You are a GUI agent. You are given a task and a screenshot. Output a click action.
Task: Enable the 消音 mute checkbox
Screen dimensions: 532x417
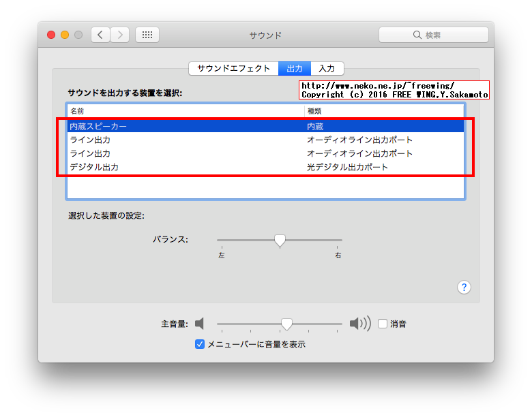pos(383,324)
